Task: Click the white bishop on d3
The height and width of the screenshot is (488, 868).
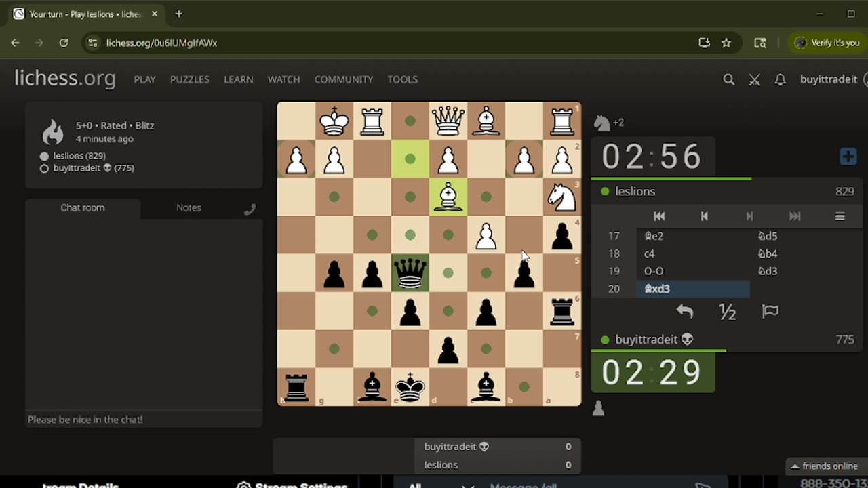Action: (448, 197)
